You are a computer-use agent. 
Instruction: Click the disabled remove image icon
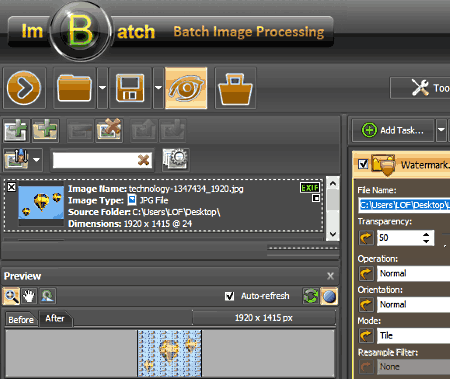[80, 130]
